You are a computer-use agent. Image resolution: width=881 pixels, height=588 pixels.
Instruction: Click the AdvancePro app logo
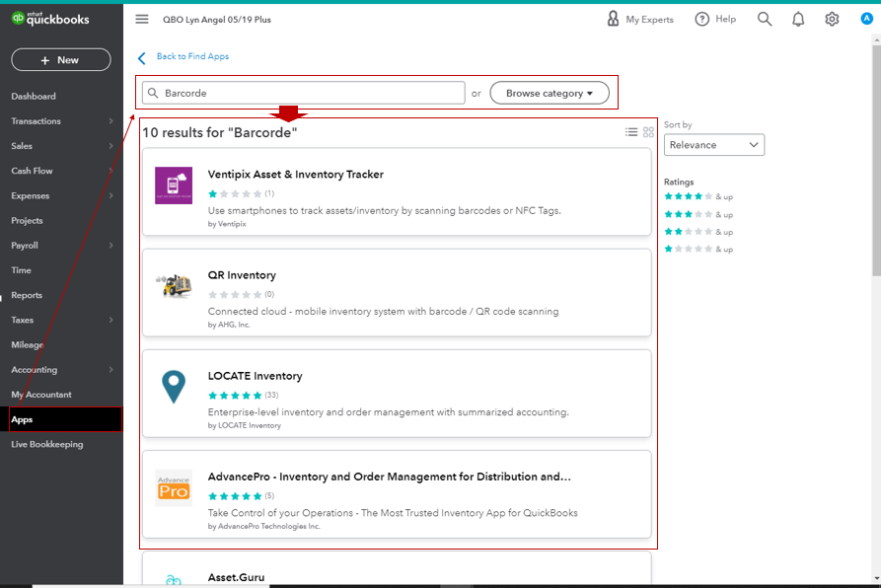[x=174, y=487]
